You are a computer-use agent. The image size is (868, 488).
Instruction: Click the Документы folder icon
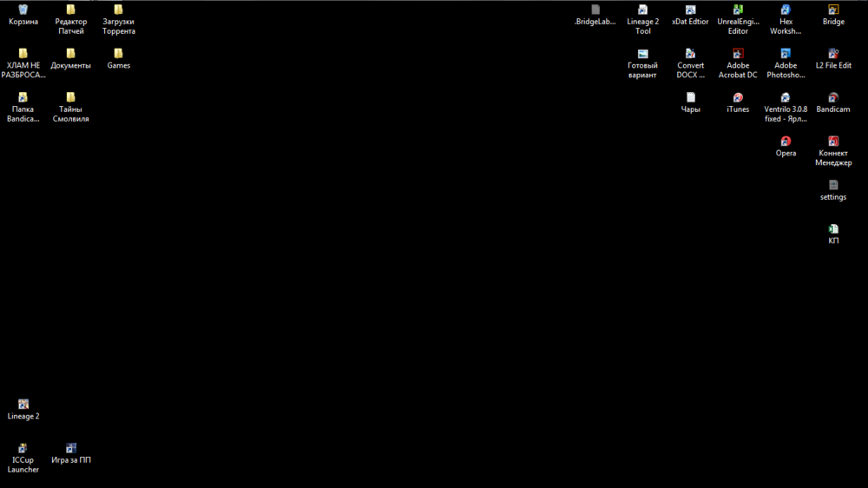pyautogui.click(x=71, y=54)
